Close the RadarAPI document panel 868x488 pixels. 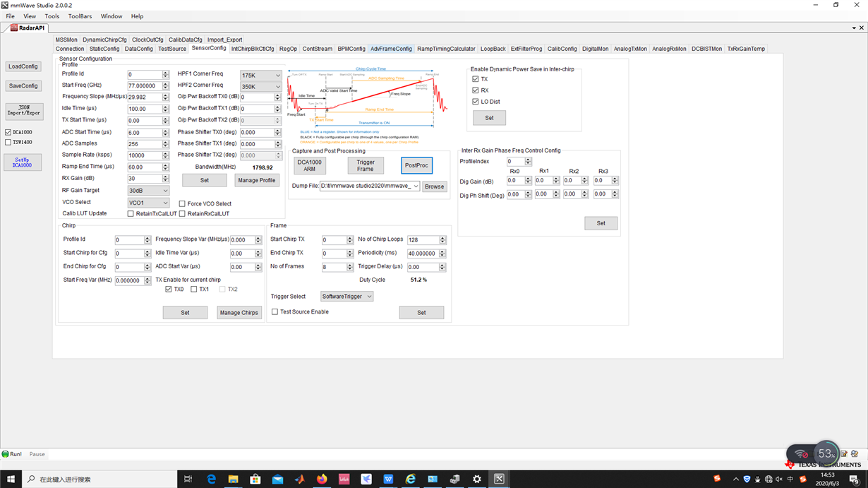(862, 28)
